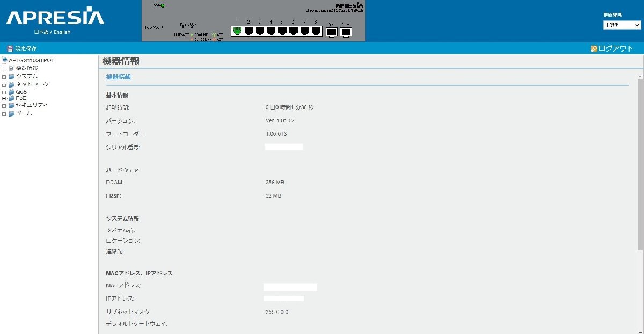Expand the ネットワーク tree node
This screenshot has width=644, height=334.
pyautogui.click(x=4, y=85)
